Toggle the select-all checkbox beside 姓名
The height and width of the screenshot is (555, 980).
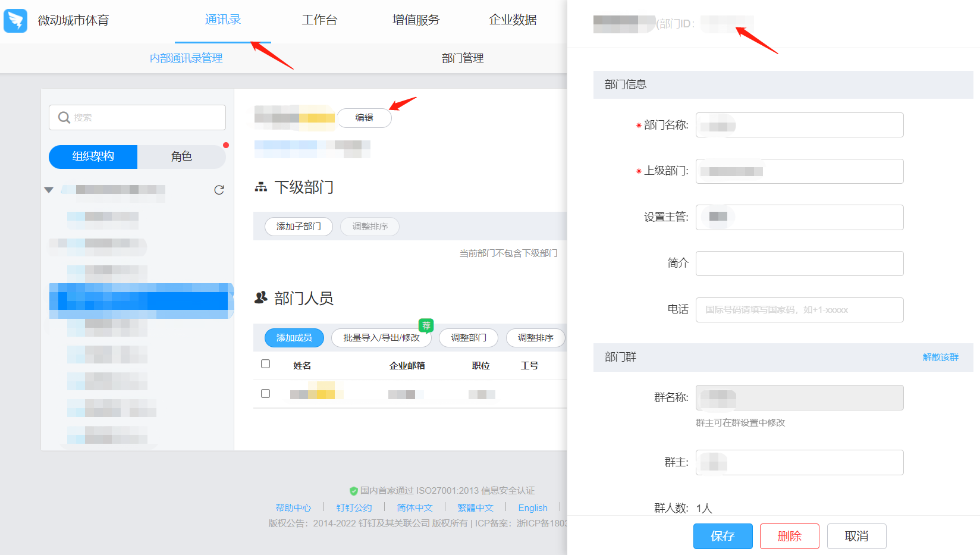[x=266, y=364]
